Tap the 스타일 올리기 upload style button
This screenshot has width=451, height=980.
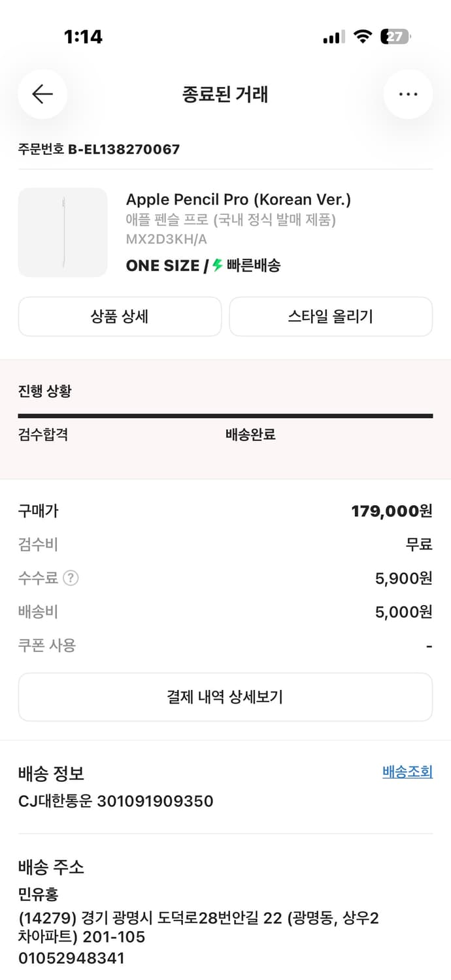click(331, 316)
